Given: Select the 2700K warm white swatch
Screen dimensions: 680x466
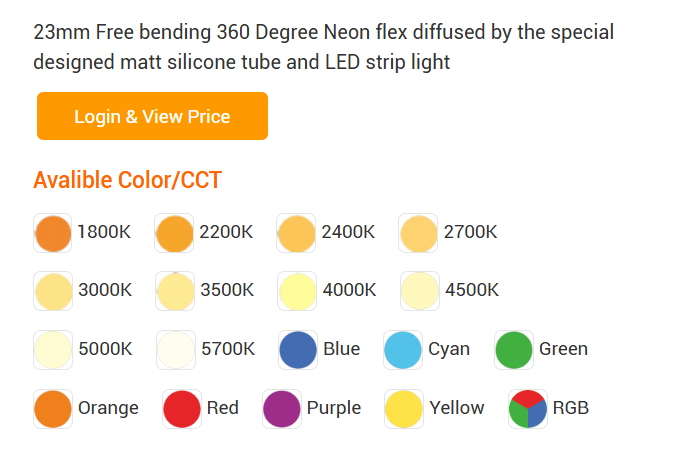Looking at the screenshot, I should point(419,233).
